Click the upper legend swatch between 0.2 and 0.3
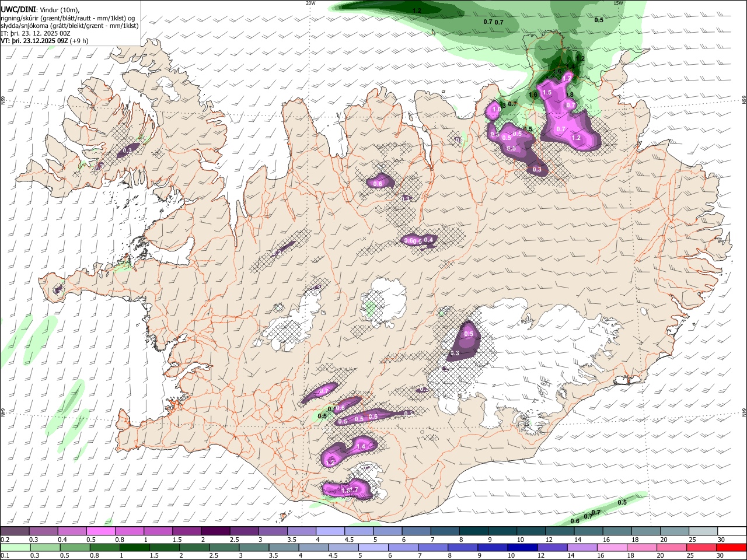This screenshot has width=747, height=560. [15, 531]
